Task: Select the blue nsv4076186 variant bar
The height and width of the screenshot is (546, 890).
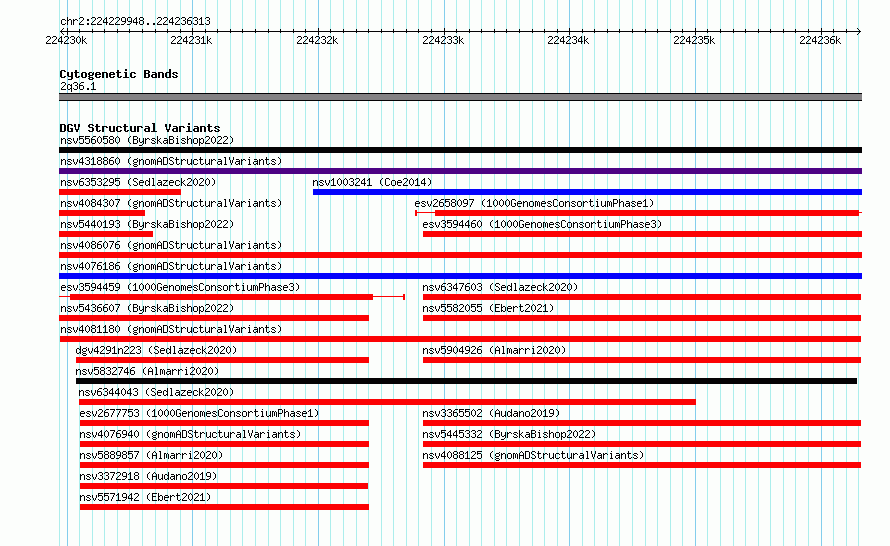Action: pos(460,276)
